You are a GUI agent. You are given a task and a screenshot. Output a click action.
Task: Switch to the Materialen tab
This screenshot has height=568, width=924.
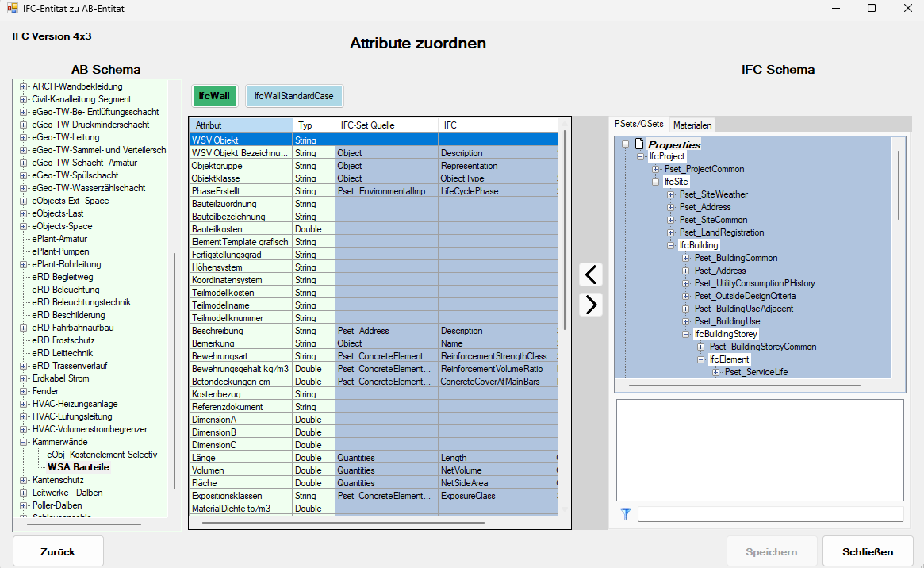pyautogui.click(x=692, y=125)
